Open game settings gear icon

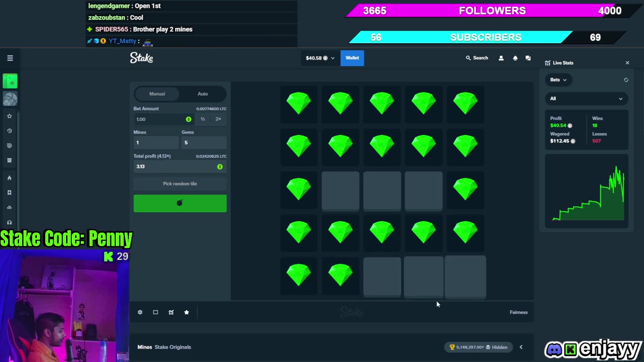point(140,312)
